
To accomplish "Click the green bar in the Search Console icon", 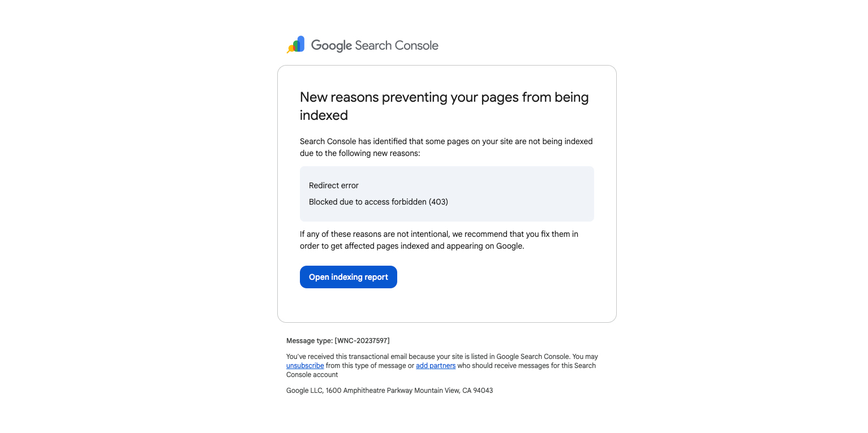I will (295, 47).
